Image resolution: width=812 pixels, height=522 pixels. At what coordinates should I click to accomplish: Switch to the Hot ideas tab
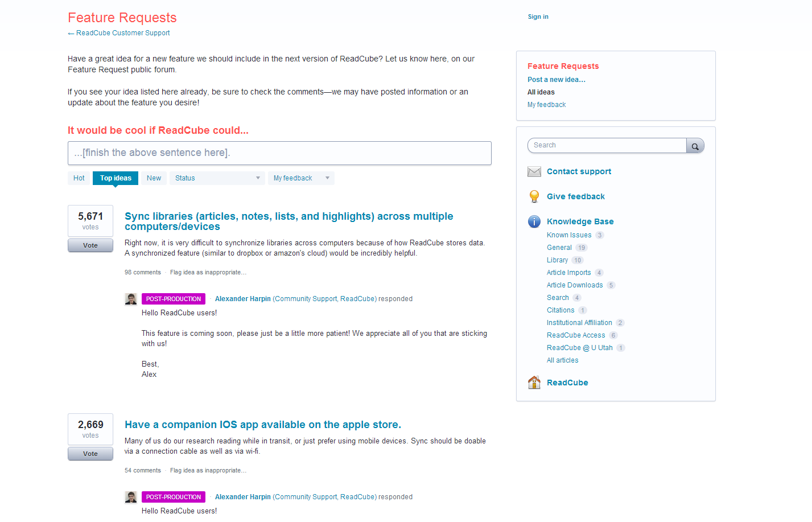point(79,178)
